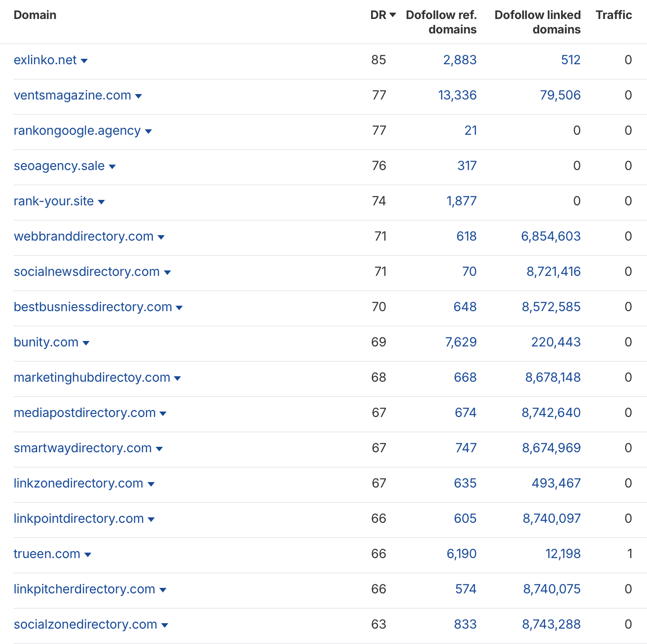Click the dropdown arrow next to trueen.com
Screen dimensions: 647x644
(88, 554)
